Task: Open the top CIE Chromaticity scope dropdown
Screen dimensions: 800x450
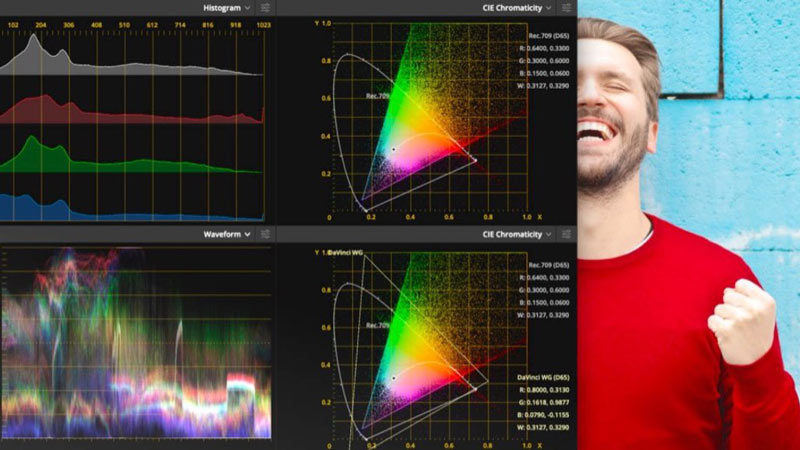Action: (518, 8)
